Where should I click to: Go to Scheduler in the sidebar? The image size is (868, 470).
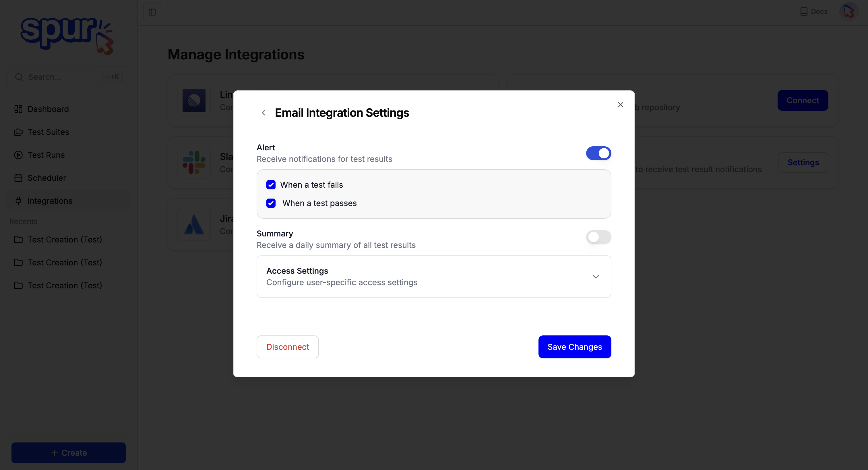(46, 178)
